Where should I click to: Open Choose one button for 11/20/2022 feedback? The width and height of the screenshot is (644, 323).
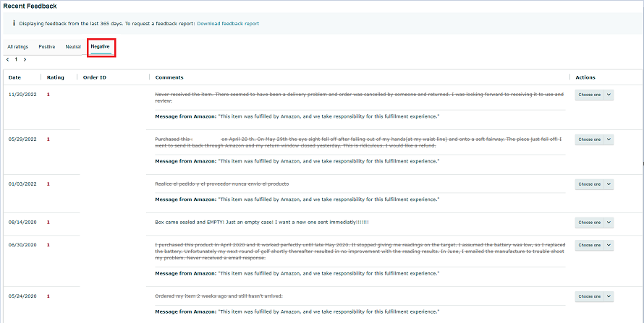pyautogui.click(x=590, y=95)
